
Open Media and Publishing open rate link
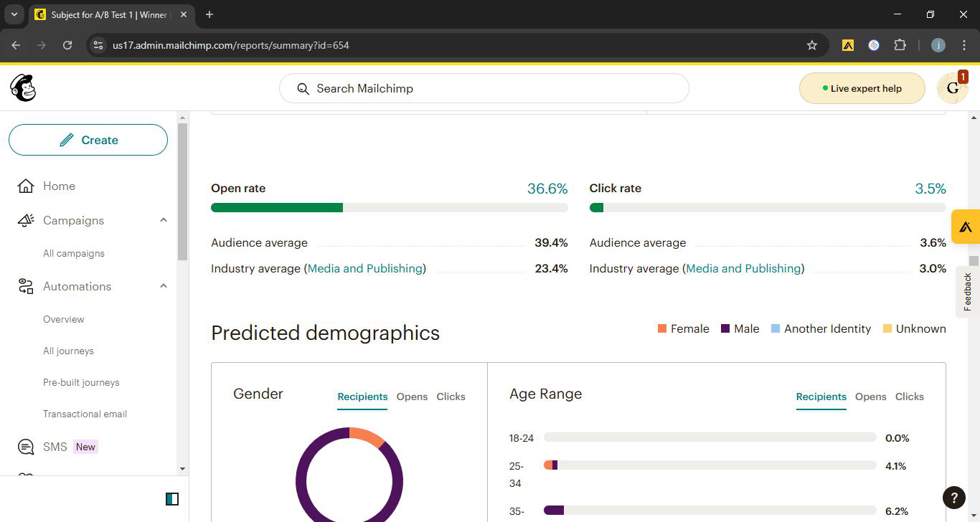(364, 268)
